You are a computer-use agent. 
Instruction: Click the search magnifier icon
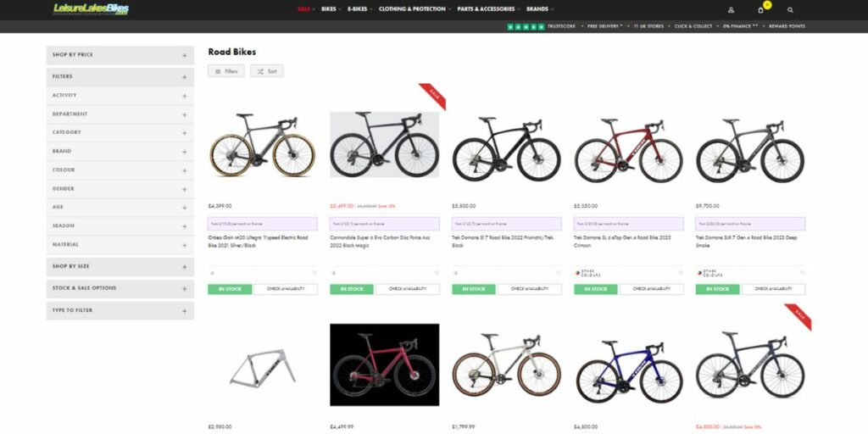tap(790, 10)
